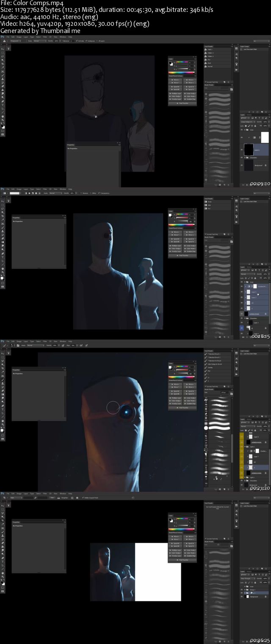
Task: Toggle Brush panel icon beside Size in 00:27:20 frame
Action: click(x=232, y=394)
